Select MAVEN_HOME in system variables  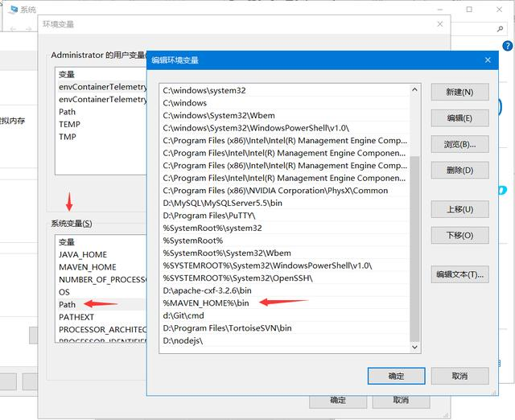pyautogui.click(x=101, y=267)
